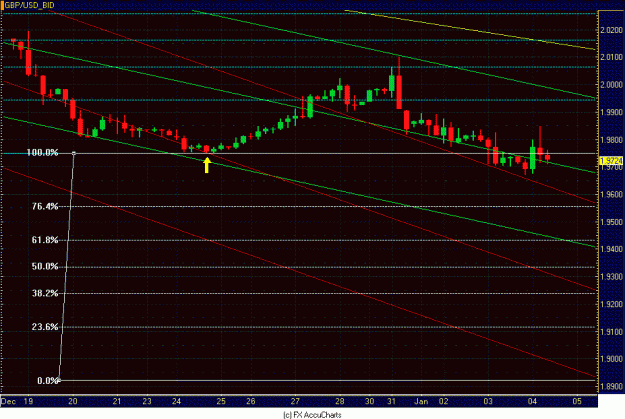This screenshot has height=419, width=625.
Task: Click the date label 04
Action: [x=533, y=401]
